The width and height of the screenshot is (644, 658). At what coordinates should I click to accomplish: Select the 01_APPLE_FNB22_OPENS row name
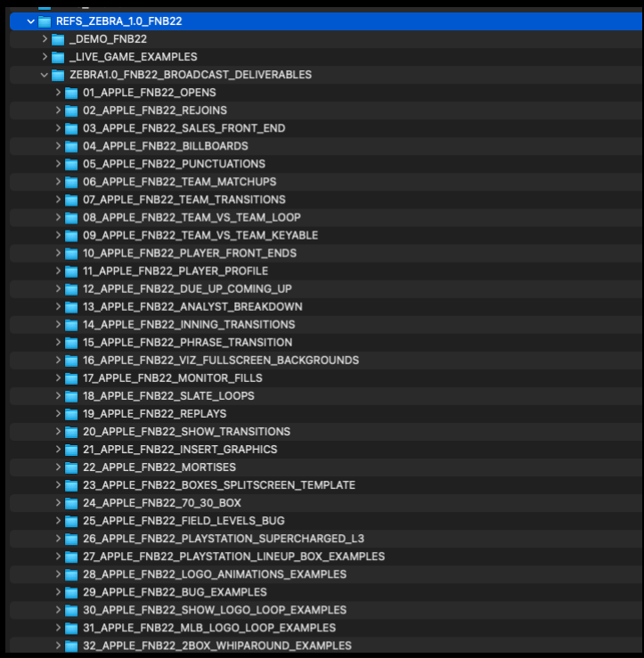pyautogui.click(x=150, y=93)
